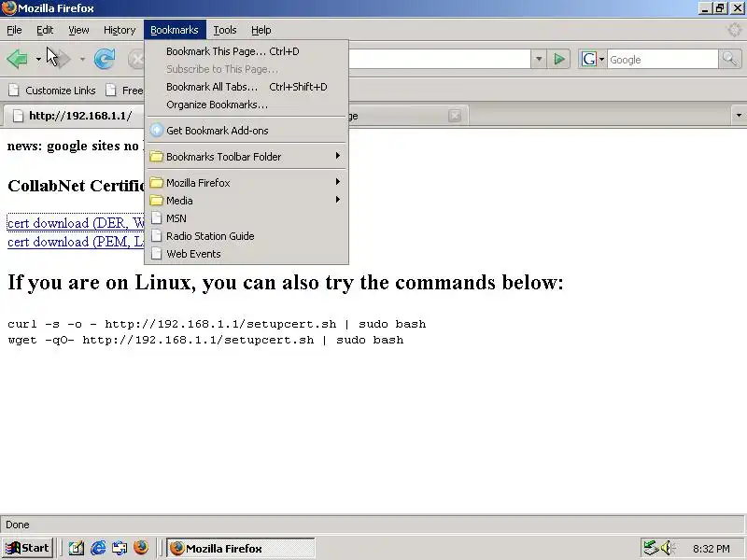Image resolution: width=747 pixels, height=560 pixels.
Task: Click the Mozilla Firefox folder icon in menu
Action: [x=156, y=183]
